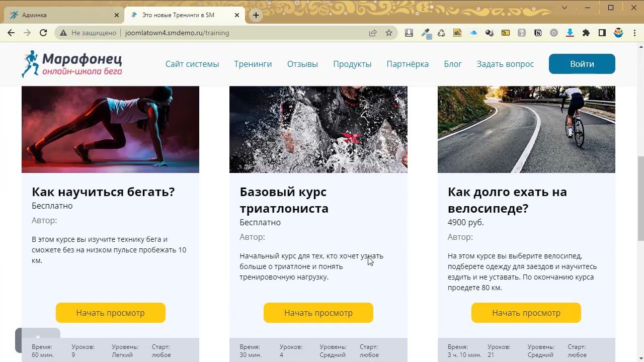Bookmark this page with the star
The width and height of the screenshot is (644, 362).
pos(389,33)
